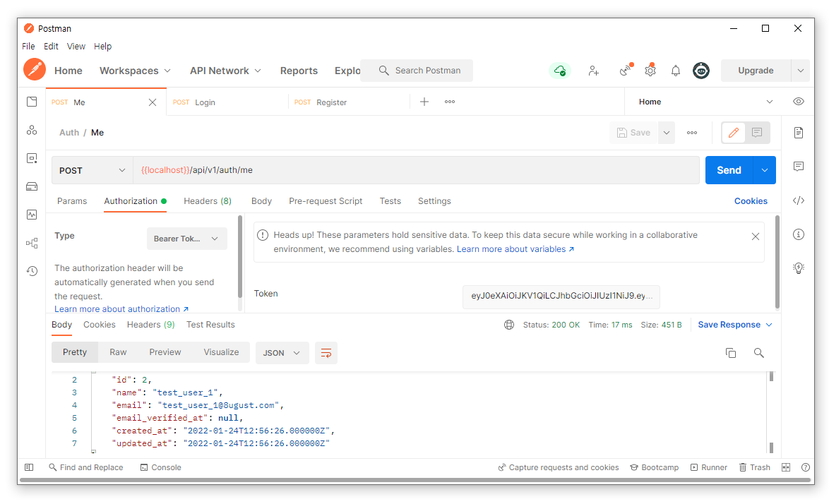This screenshot has height=504, width=829.
Task: Select the Test Results response tab
Action: point(210,325)
